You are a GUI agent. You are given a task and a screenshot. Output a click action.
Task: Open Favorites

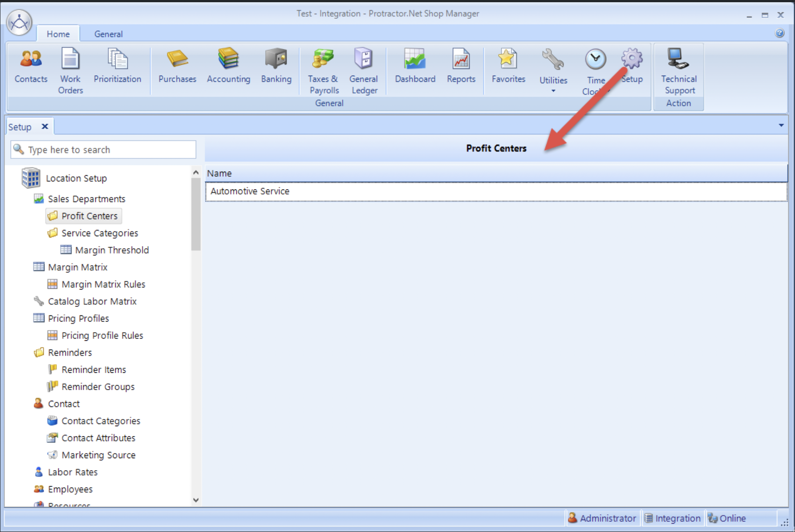point(507,66)
